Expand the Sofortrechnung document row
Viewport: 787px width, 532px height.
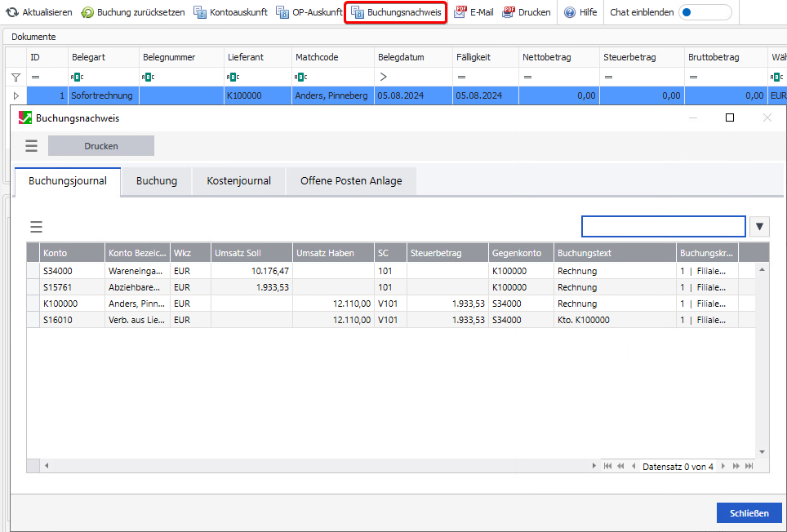(16, 95)
